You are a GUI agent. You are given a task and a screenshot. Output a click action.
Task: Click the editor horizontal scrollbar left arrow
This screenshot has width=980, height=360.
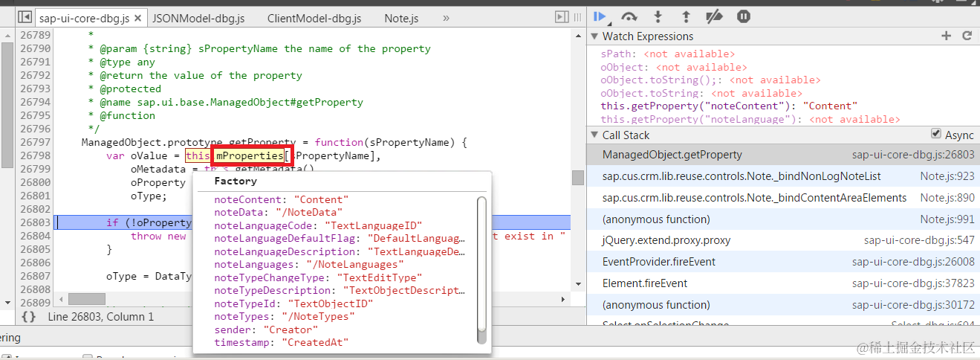click(59, 299)
